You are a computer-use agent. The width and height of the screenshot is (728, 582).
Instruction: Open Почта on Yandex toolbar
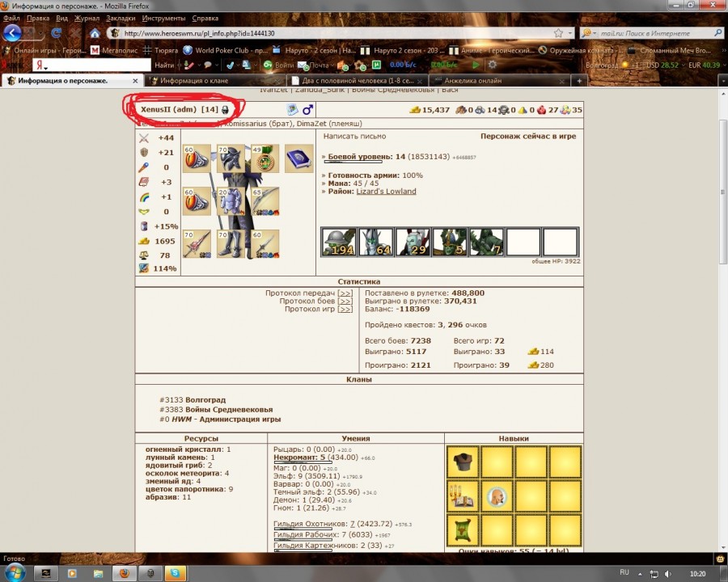313,65
